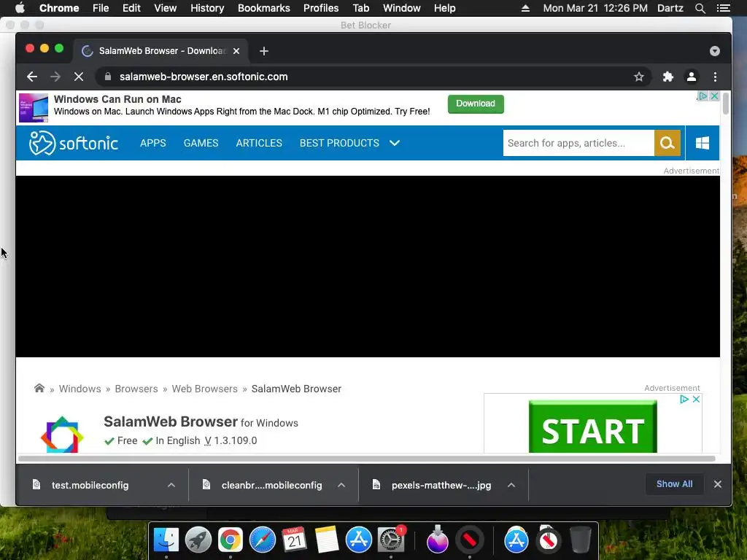Click the green Download ad button
Image resolution: width=747 pixels, height=560 pixels.
coord(476,104)
